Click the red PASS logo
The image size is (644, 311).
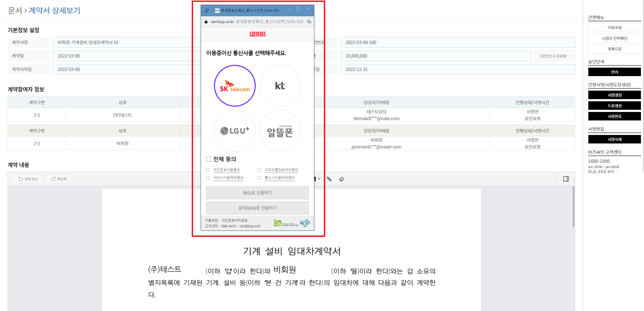pyautogui.click(x=257, y=34)
